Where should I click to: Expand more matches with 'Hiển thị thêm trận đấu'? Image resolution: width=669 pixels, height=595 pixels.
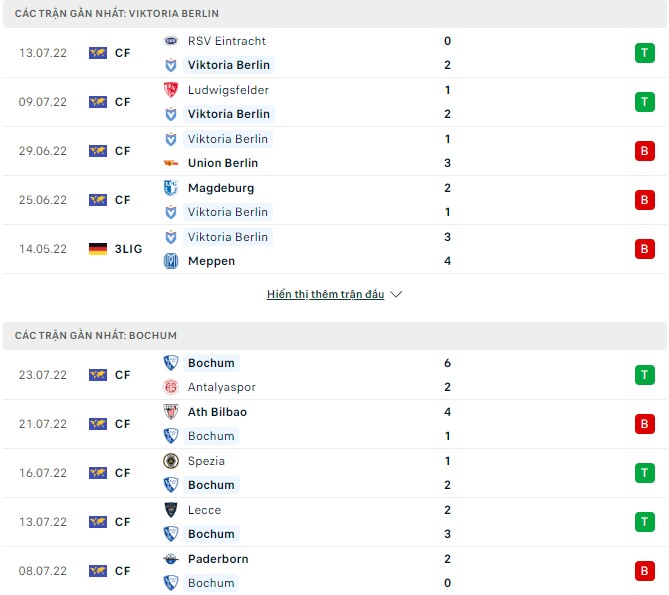pos(325,295)
